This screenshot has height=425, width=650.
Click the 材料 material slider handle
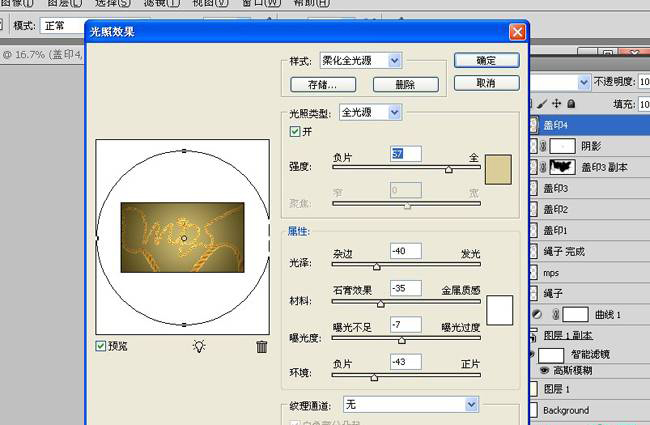pos(381,304)
